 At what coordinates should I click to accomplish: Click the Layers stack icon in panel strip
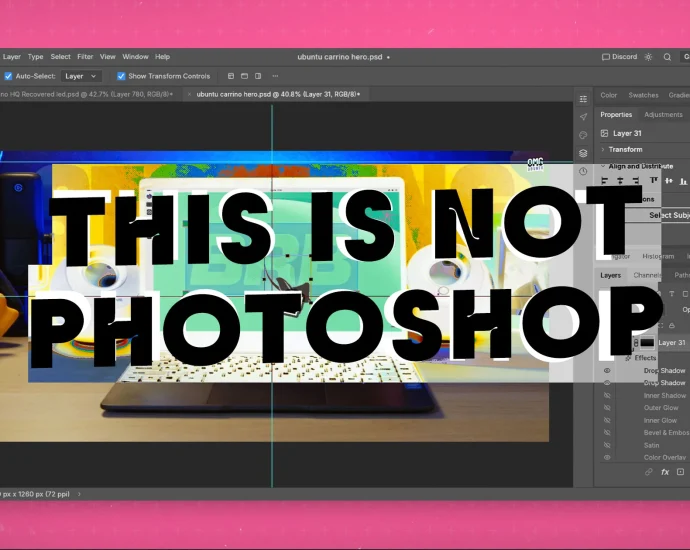(x=583, y=153)
